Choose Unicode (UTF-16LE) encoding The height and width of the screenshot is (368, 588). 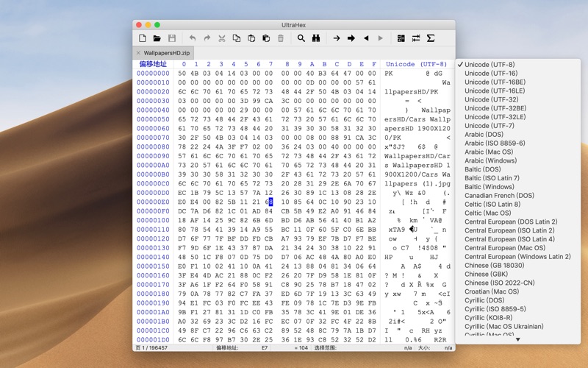(x=495, y=91)
